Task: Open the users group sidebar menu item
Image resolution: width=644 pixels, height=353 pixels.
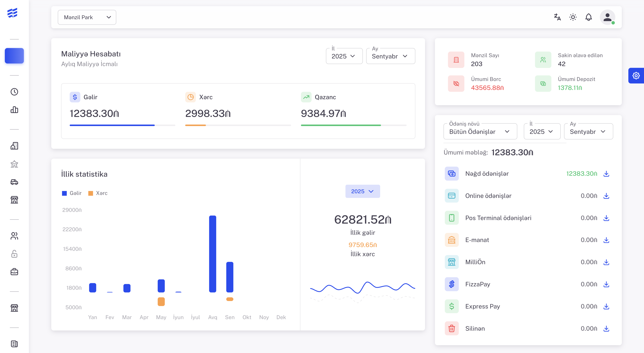Action: [14, 236]
